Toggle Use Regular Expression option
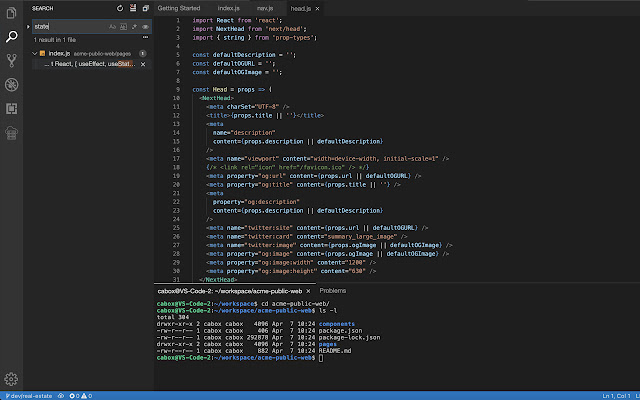 pos(132,25)
